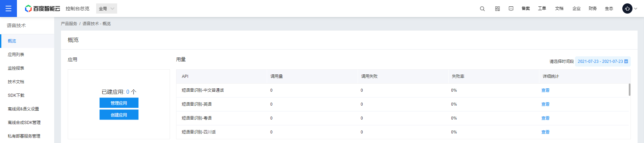Open the 备案 menu

526,8
